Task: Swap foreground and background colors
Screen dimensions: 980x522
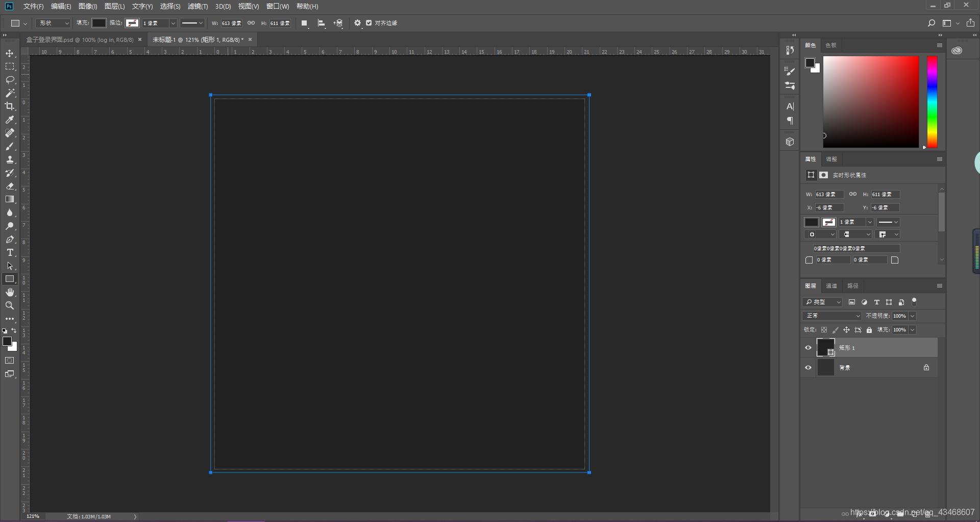Action: [14, 331]
